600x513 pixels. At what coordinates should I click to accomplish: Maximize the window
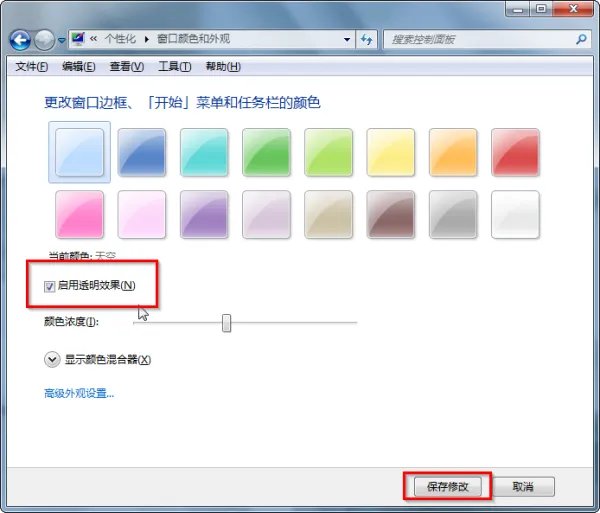point(541,9)
